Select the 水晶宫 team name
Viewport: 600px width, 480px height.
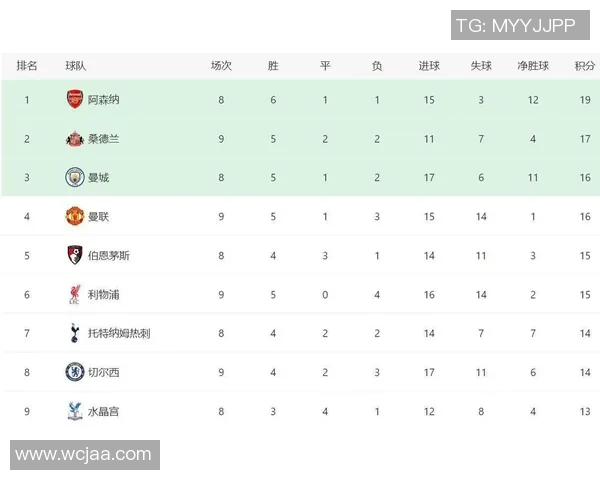tap(104, 412)
